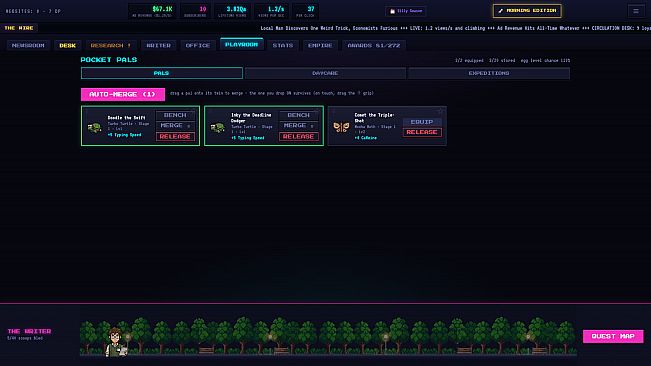Click the Doodle the Swift name text
This screenshot has height=366, width=651.
[126, 118]
